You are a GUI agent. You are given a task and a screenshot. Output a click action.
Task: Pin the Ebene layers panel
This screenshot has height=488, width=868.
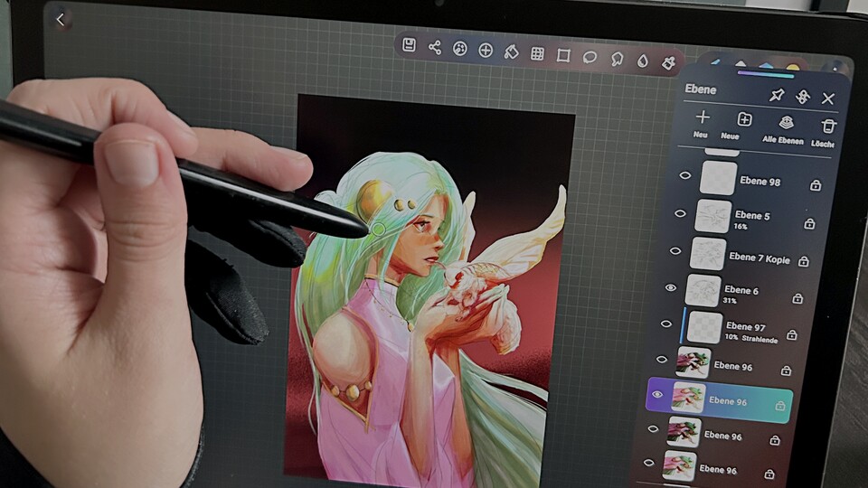click(x=777, y=95)
